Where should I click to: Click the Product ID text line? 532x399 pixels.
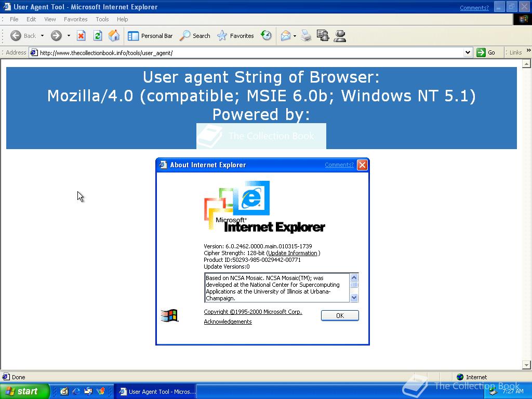[252, 260]
